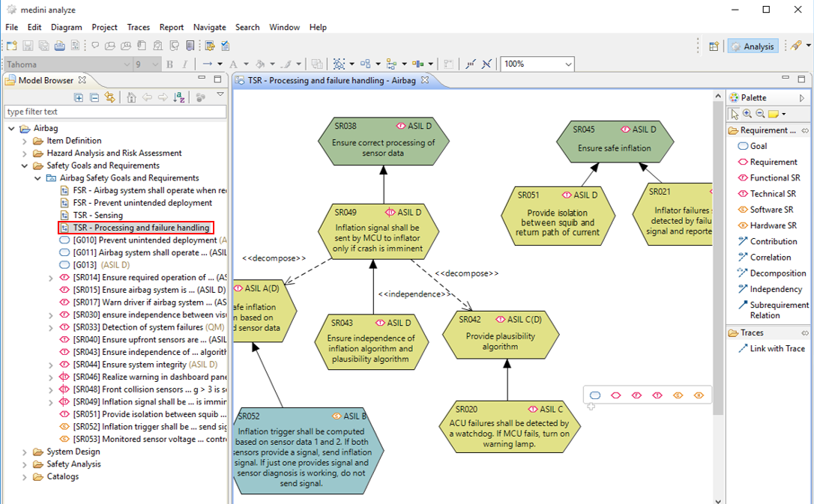
Task: Select the Goal tool in the palette
Action: [x=759, y=146]
